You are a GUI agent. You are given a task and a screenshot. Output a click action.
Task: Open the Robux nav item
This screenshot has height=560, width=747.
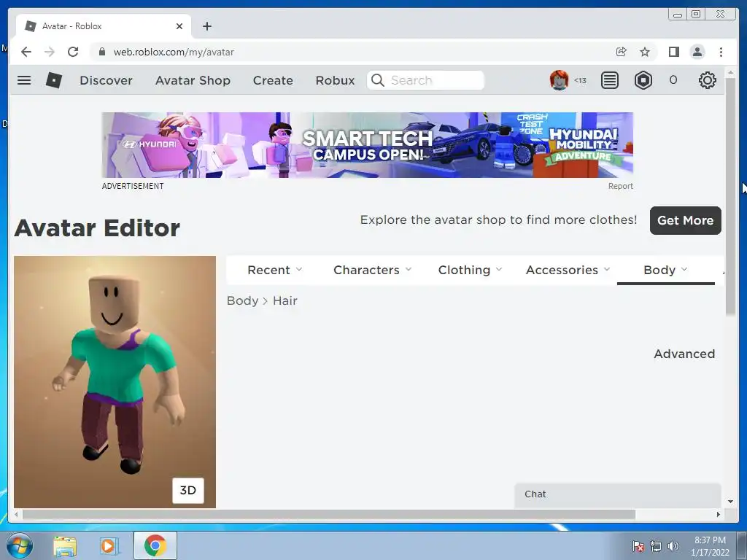(x=335, y=80)
